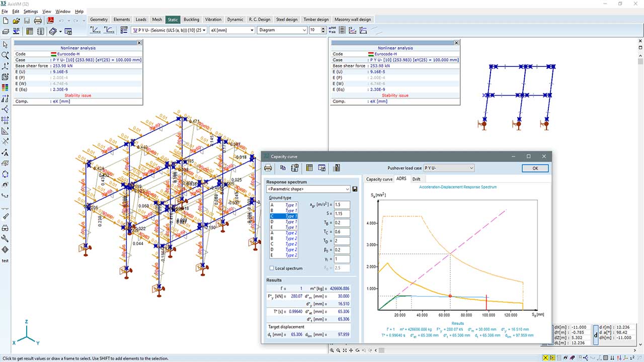The height and width of the screenshot is (362, 644).
Task: Click the result display parameters icon
Action: 124,30
